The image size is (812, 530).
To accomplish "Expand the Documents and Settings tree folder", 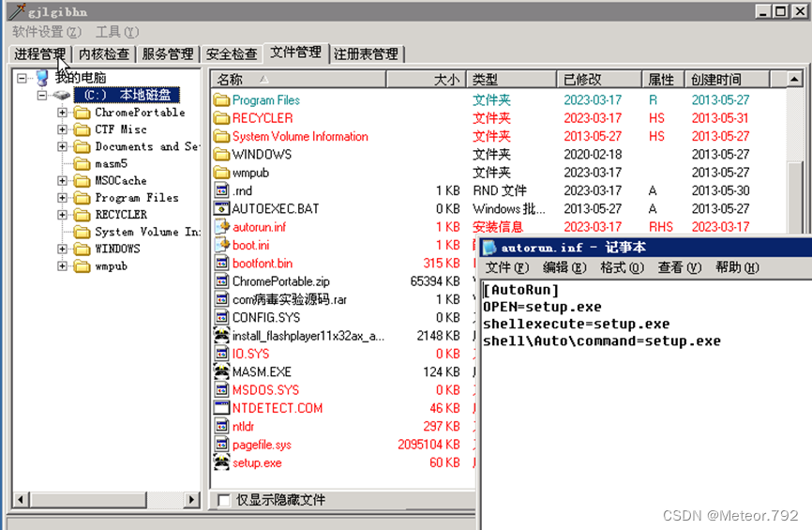I will [x=62, y=146].
